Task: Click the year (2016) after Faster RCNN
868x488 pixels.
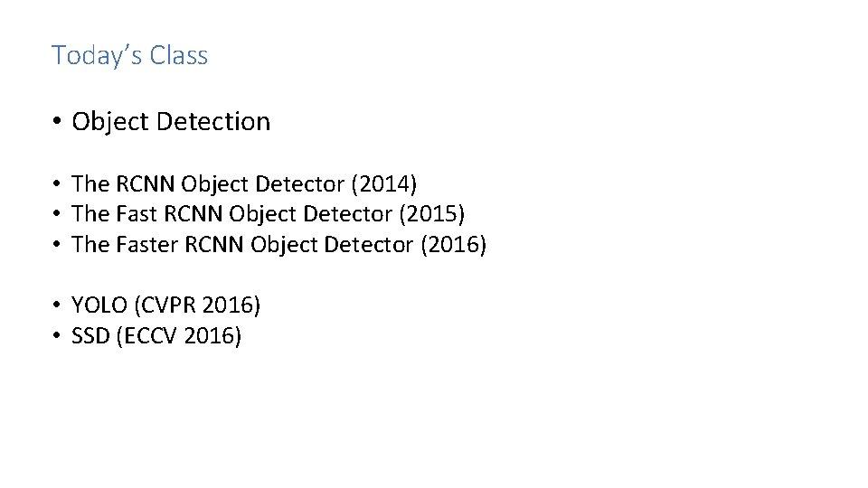Action: [453, 245]
